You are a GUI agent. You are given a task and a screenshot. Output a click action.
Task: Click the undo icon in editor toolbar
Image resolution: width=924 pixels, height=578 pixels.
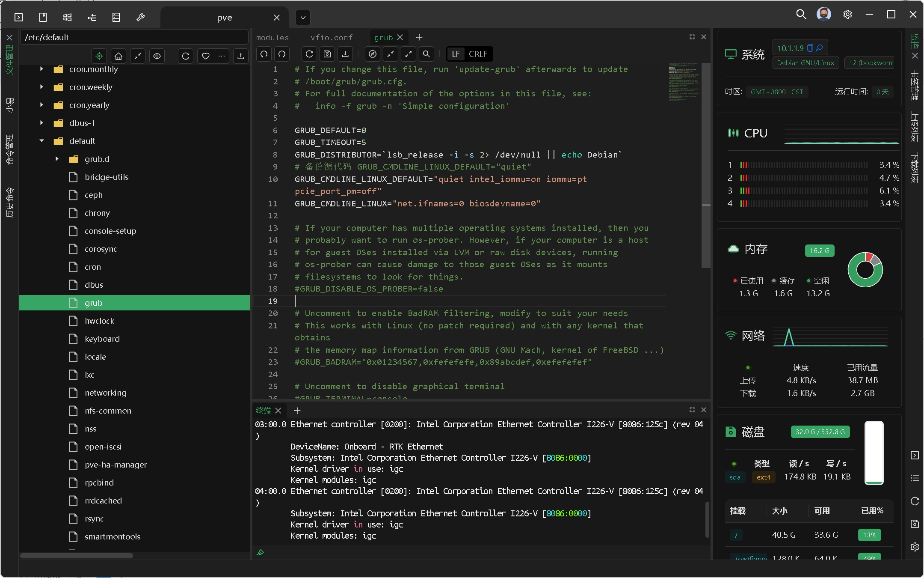click(264, 54)
